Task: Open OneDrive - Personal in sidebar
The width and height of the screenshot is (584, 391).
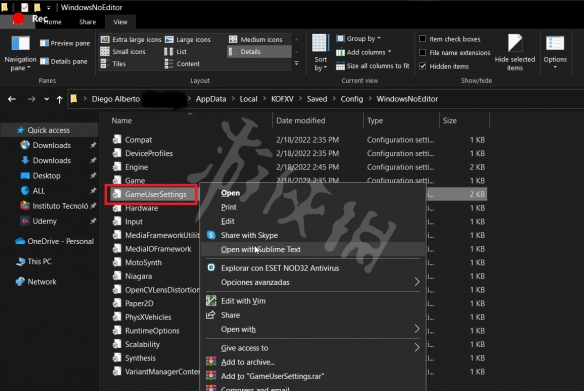Action: (54, 241)
